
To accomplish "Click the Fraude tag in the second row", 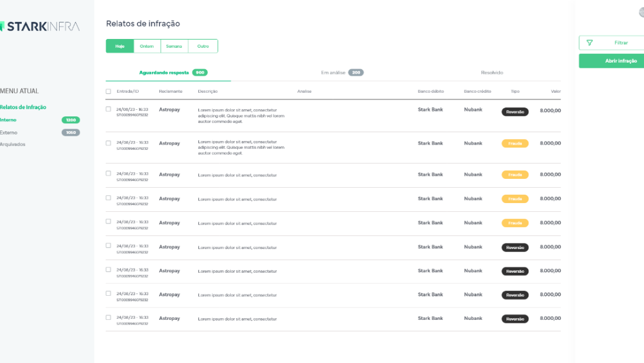I will (515, 143).
